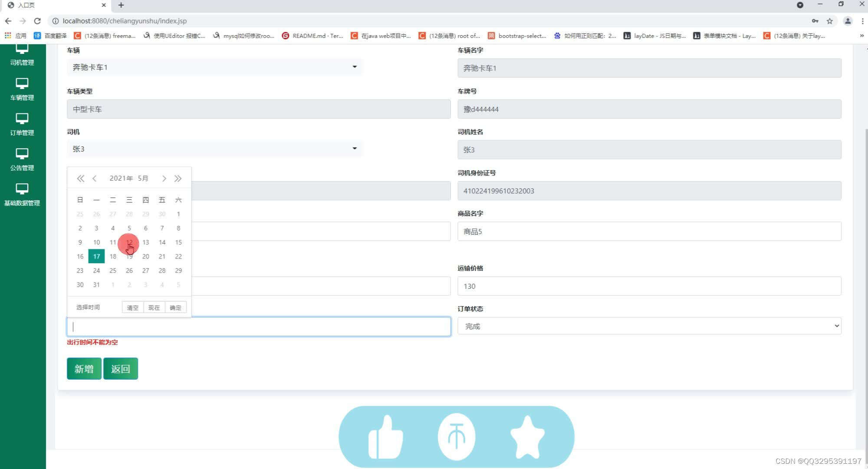The width and height of the screenshot is (868, 469).
Task: Open the 应用 apps shortcut
Action: [16, 36]
